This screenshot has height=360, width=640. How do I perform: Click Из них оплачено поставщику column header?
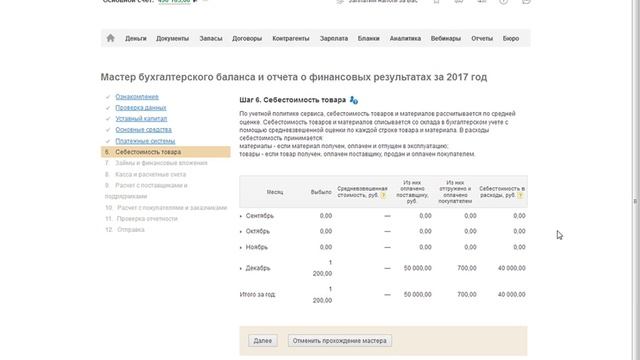[x=412, y=192]
